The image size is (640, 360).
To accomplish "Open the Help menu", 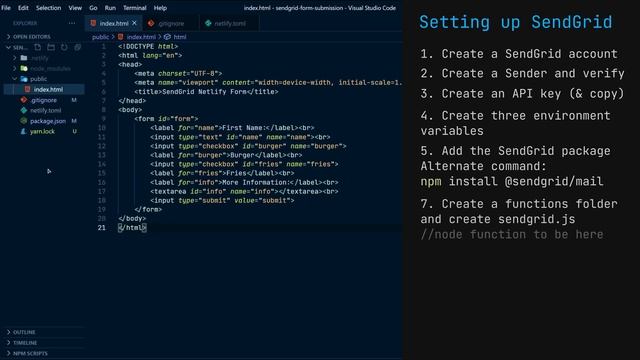I will coord(160,8).
